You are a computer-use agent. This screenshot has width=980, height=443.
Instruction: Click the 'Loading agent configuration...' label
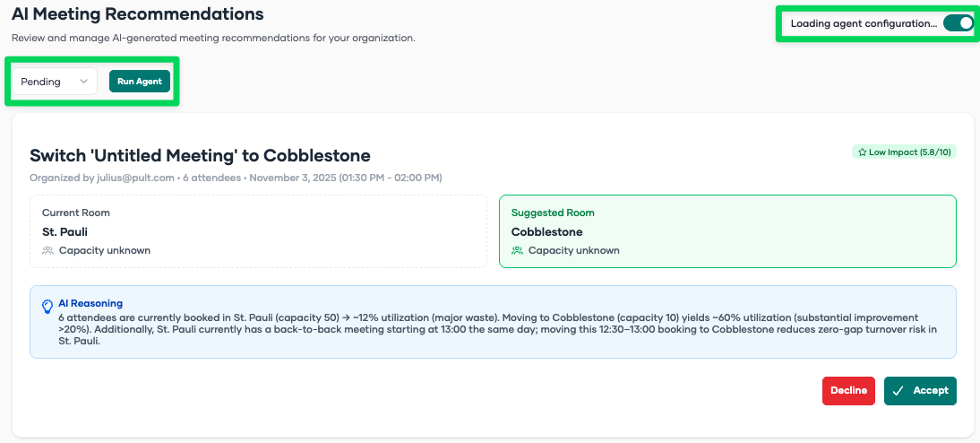click(864, 24)
